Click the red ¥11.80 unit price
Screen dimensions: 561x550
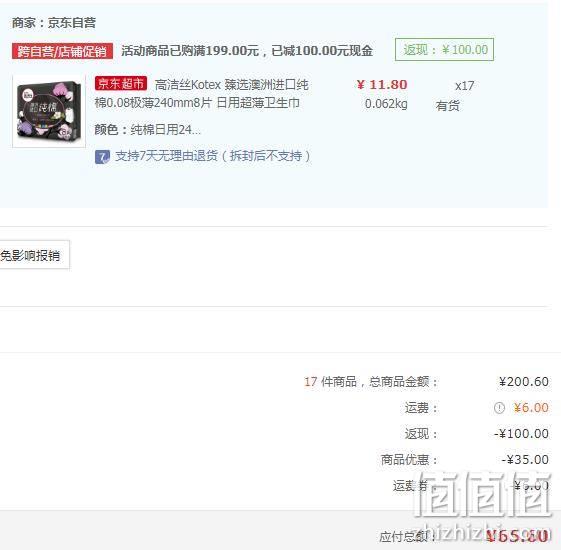click(382, 85)
